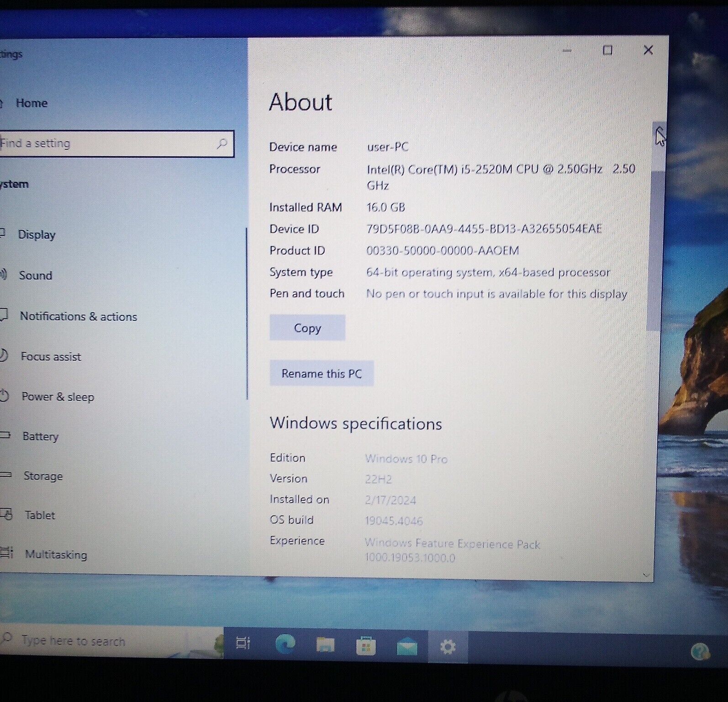This screenshot has width=728, height=702.
Task: Open Power & sleep settings
Action: pyautogui.click(x=58, y=397)
